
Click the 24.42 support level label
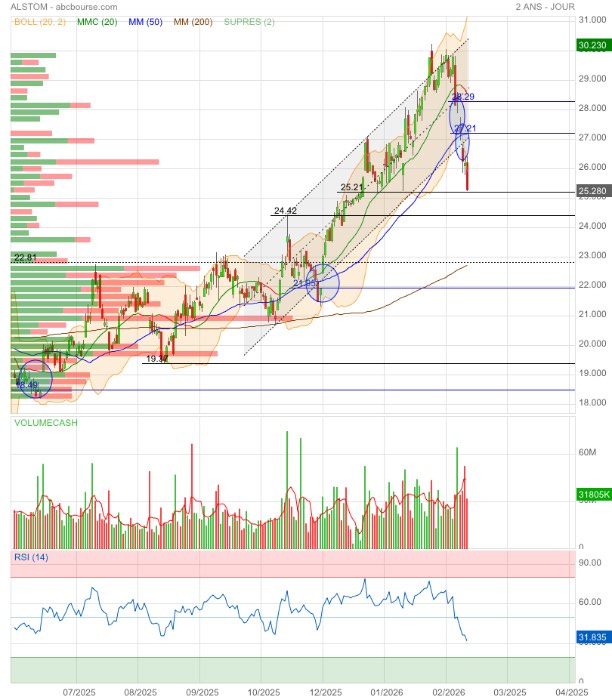pyautogui.click(x=285, y=210)
